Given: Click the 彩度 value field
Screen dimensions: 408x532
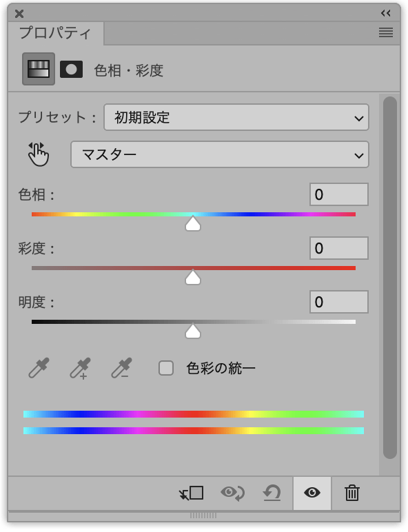Looking at the screenshot, I should click(x=339, y=248).
